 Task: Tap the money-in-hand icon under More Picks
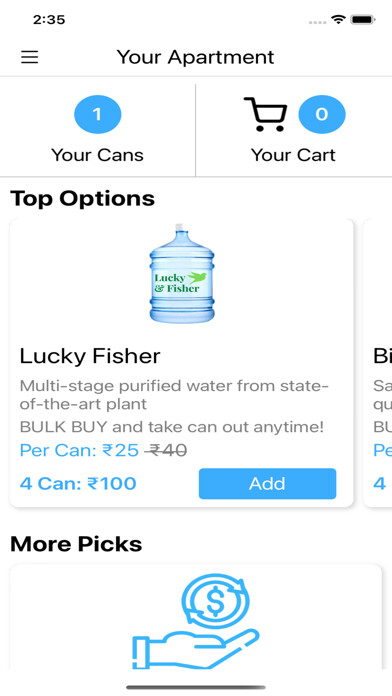[x=195, y=621]
